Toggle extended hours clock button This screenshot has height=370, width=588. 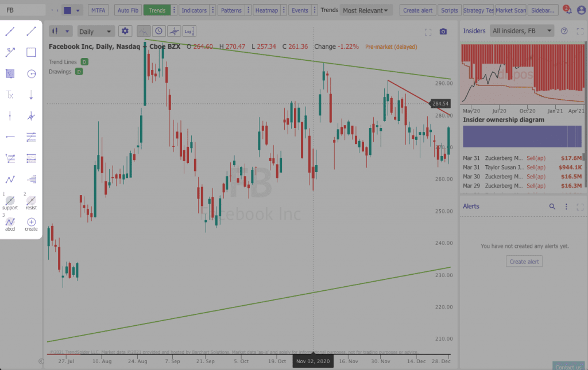coord(158,31)
